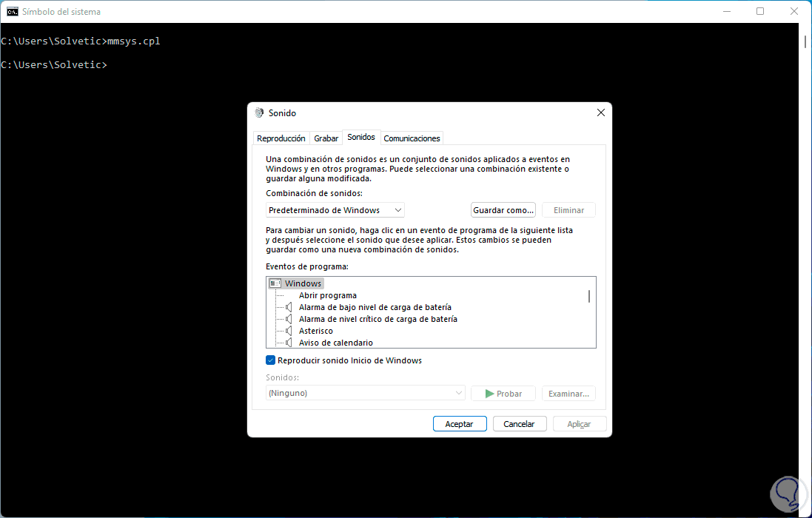The image size is (812, 518).
Task: Click the Aplicar button
Action: [579, 424]
